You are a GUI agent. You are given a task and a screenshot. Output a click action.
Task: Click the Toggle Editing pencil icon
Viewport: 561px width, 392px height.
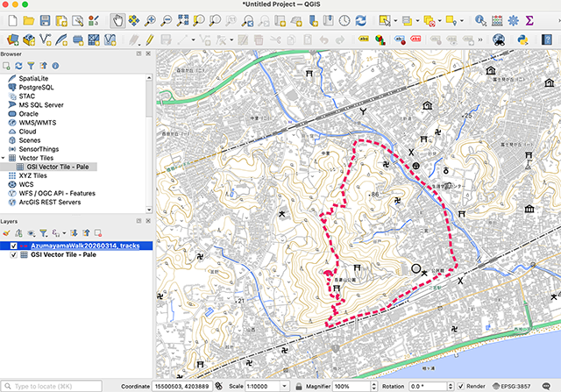150,39
